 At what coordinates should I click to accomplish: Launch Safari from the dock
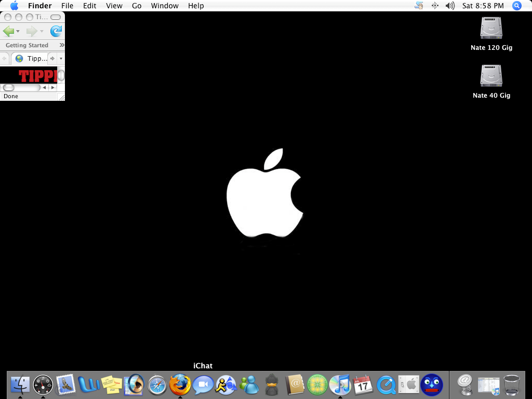tap(157, 385)
